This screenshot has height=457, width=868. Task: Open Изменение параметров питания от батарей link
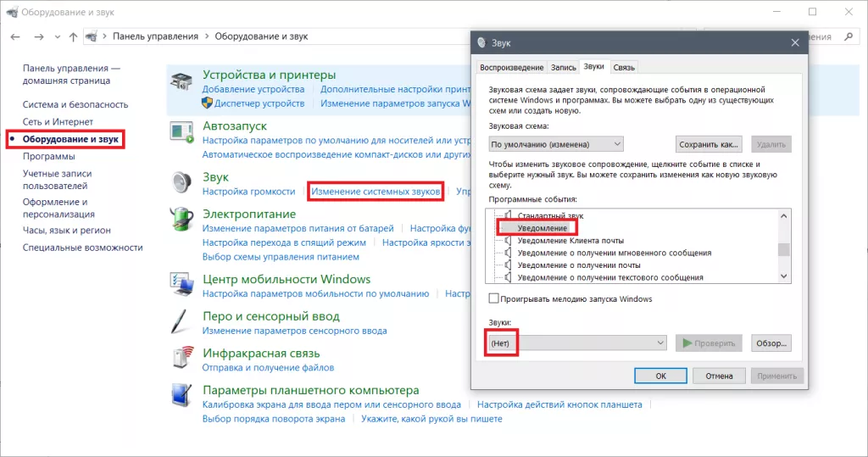(x=298, y=228)
